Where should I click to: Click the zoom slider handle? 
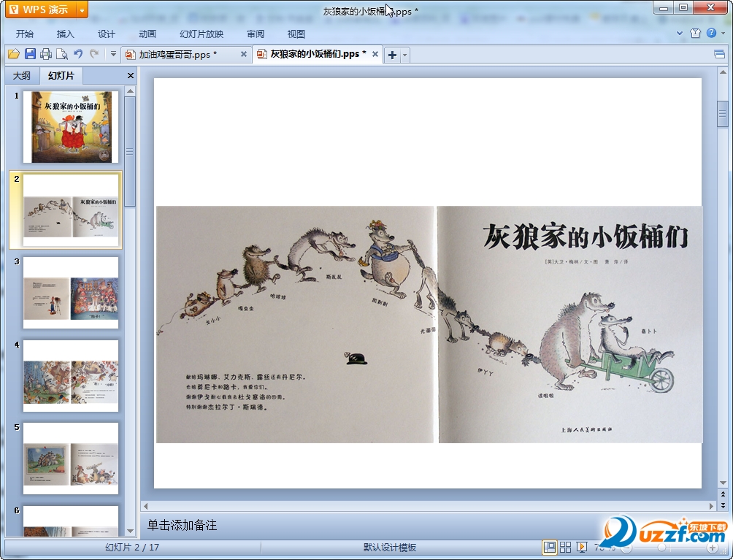(x=661, y=548)
